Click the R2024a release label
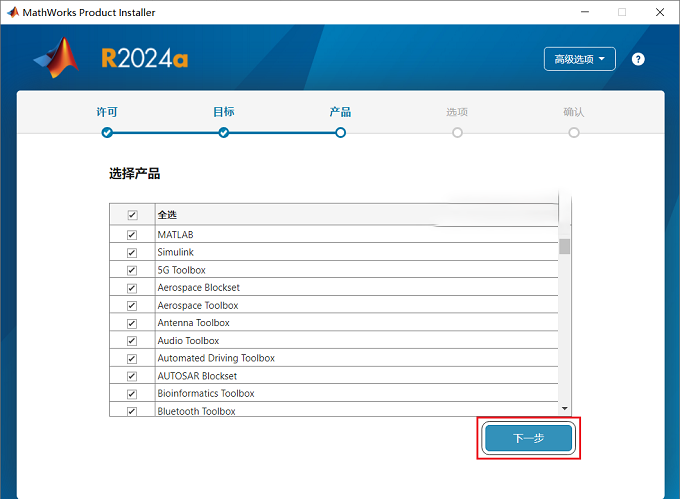 point(144,58)
